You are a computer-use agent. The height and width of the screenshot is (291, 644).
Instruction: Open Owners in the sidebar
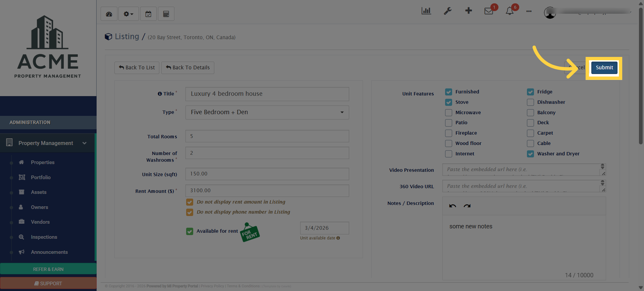click(39, 207)
